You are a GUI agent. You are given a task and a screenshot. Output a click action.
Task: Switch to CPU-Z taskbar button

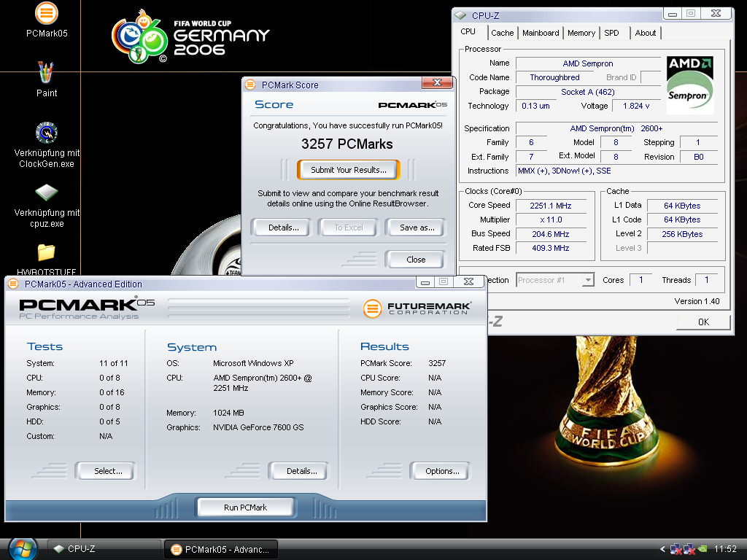click(104, 549)
